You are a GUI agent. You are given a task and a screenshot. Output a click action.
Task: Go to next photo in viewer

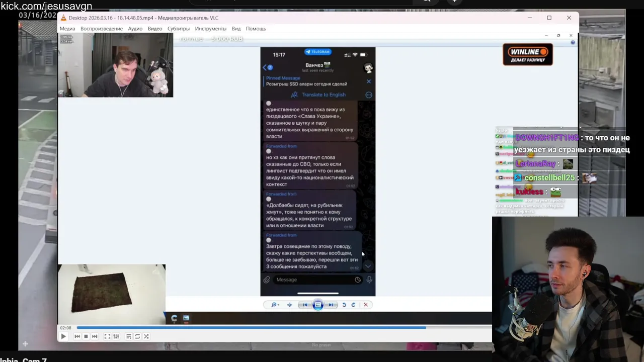(x=331, y=305)
